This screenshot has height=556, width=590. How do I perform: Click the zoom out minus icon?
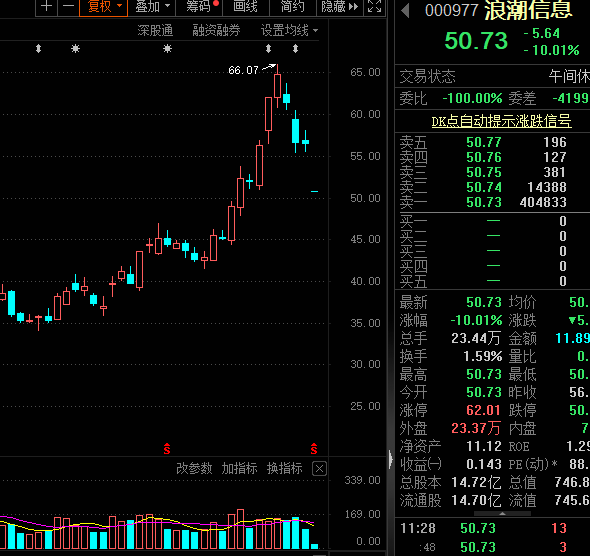pos(68,6)
